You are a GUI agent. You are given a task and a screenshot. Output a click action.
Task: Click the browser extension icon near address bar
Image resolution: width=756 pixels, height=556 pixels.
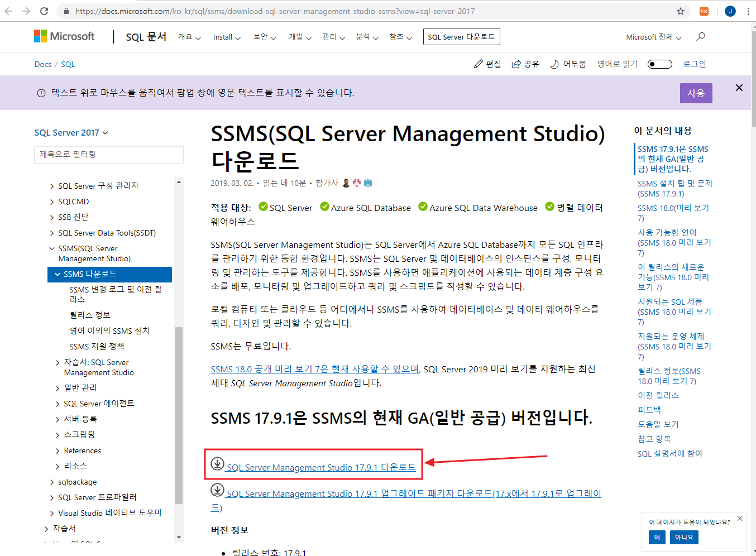pos(704,11)
